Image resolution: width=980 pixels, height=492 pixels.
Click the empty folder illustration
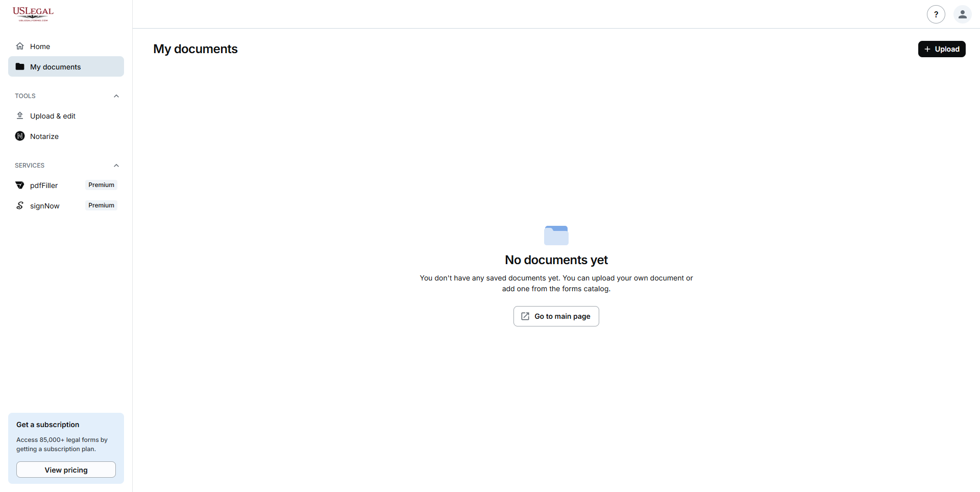click(556, 235)
